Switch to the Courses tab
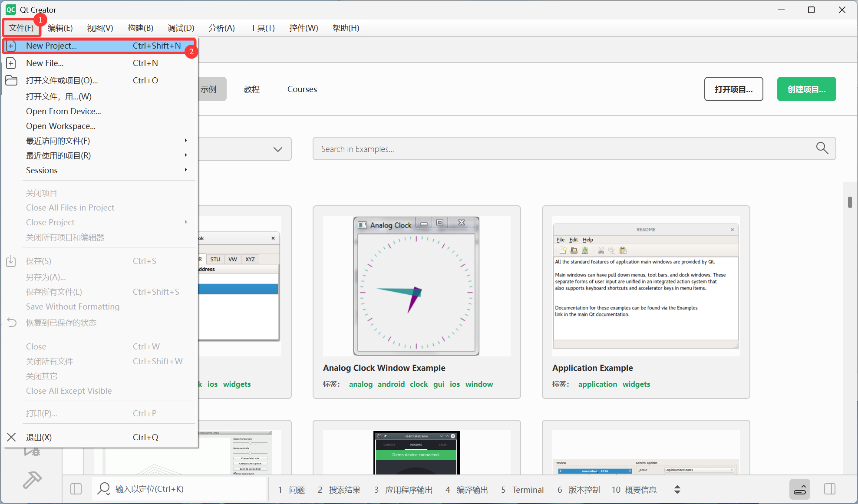 (x=302, y=89)
